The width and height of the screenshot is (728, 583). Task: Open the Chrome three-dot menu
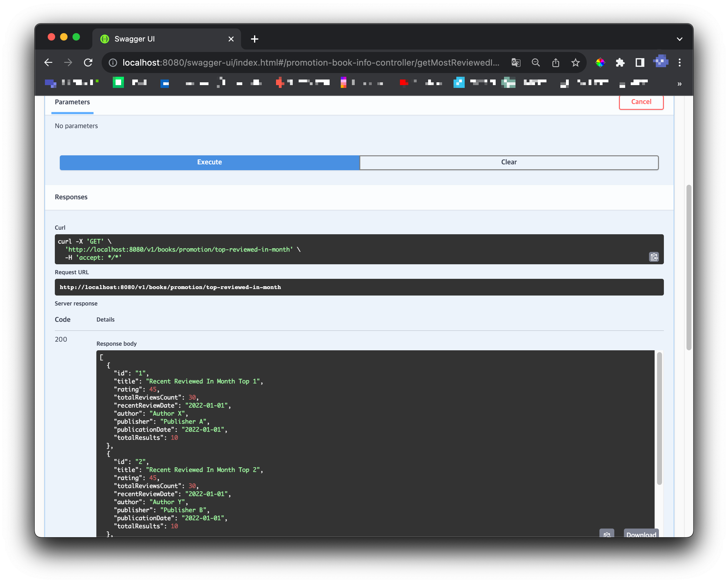pos(679,63)
